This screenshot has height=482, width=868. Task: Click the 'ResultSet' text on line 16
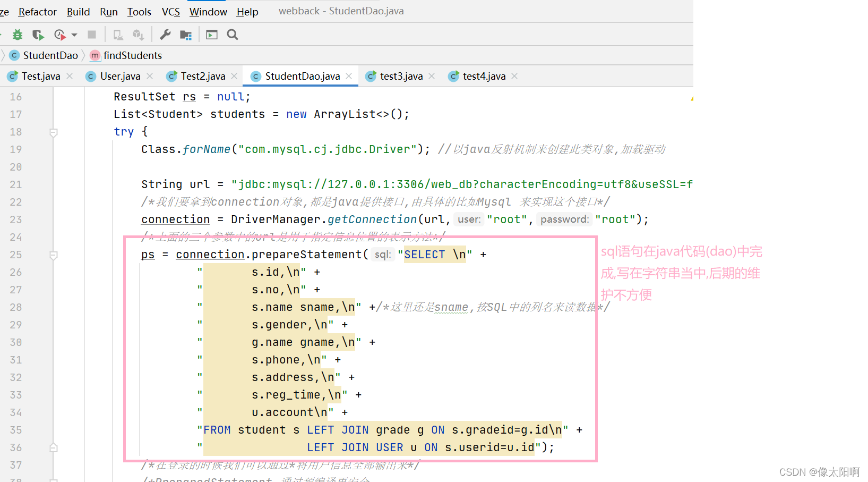[x=144, y=97]
